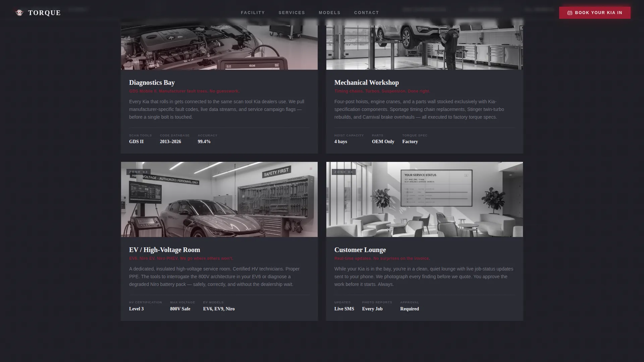This screenshot has height=362, width=644.
Task: Click the 99.4% accuracy value
Action: [204, 142]
